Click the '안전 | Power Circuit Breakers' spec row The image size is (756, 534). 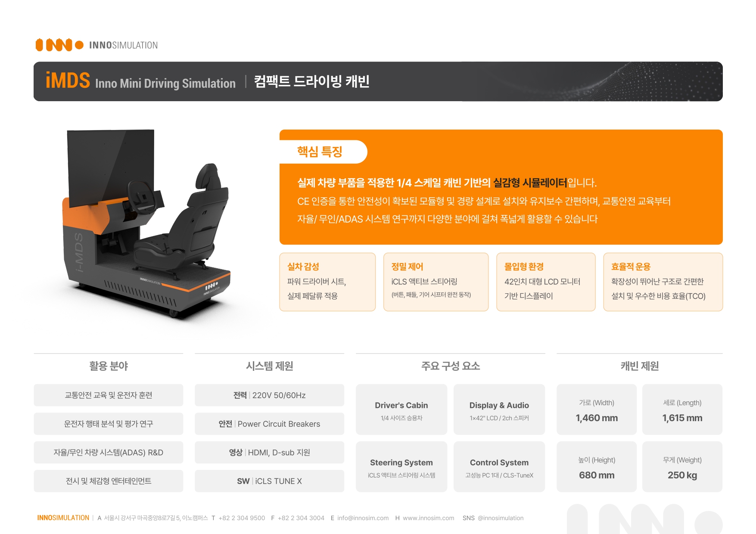pos(270,424)
